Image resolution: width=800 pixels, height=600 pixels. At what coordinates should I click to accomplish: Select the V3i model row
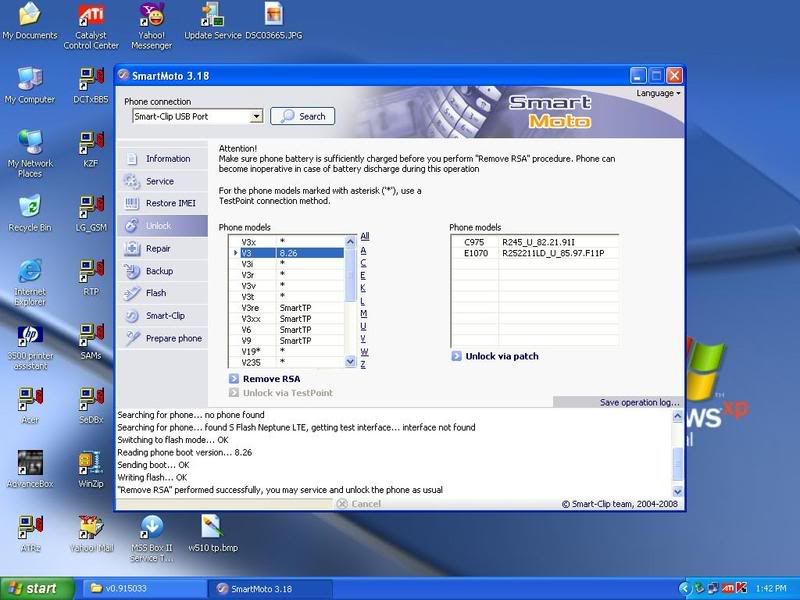pyautogui.click(x=287, y=264)
